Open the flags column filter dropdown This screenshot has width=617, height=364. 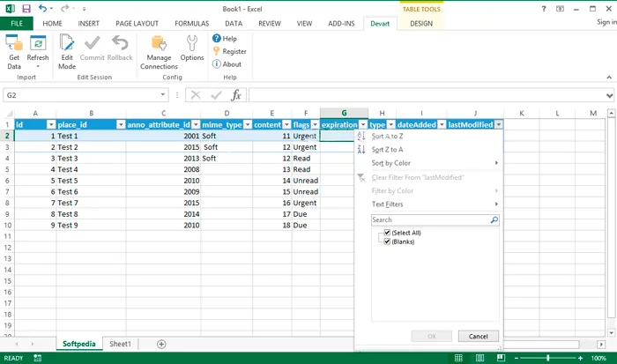[315, 125]
